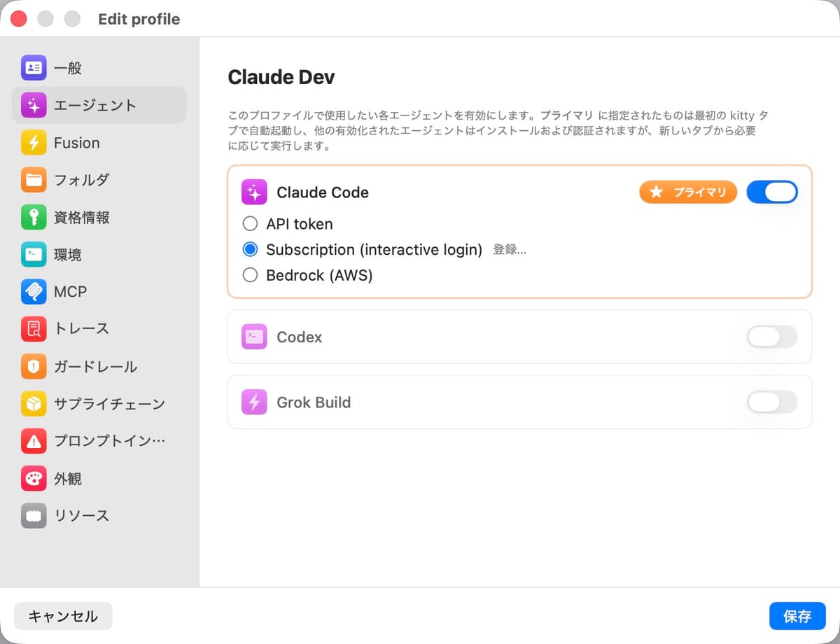The width and height of the screenshot is (840, 644).
Task: Open the 一般 settings section
Action: click(x=99, y=68)
